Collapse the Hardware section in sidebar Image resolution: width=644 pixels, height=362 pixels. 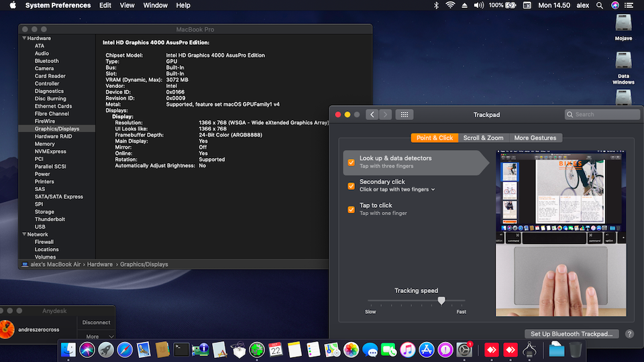click(24, 38)
